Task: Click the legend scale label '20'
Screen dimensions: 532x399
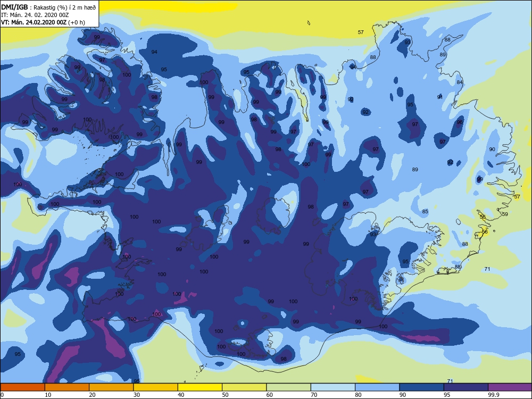Action: coord(92,395)
